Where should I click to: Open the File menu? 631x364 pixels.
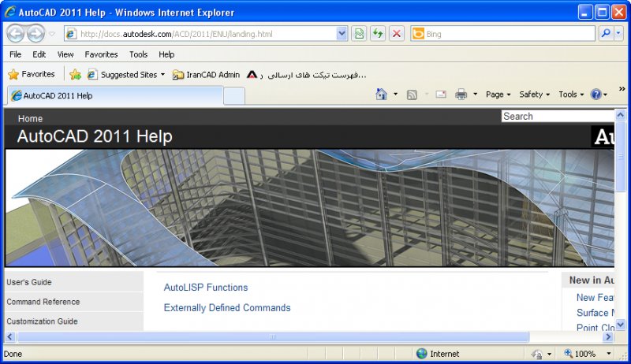(15, 54)
